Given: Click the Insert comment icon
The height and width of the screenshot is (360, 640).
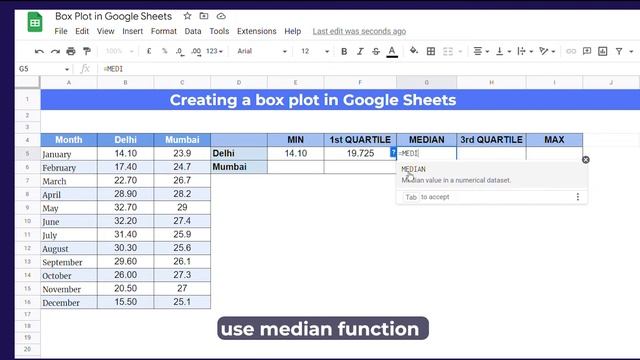Looking at the screenshot, I should (x=587, y=51).
